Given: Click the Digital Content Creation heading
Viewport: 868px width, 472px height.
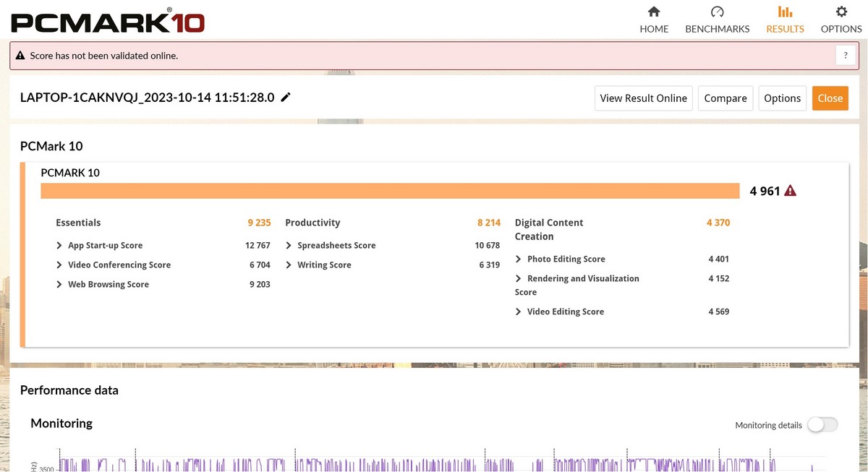Looking at the screenshot, I should tap(549, 229).
